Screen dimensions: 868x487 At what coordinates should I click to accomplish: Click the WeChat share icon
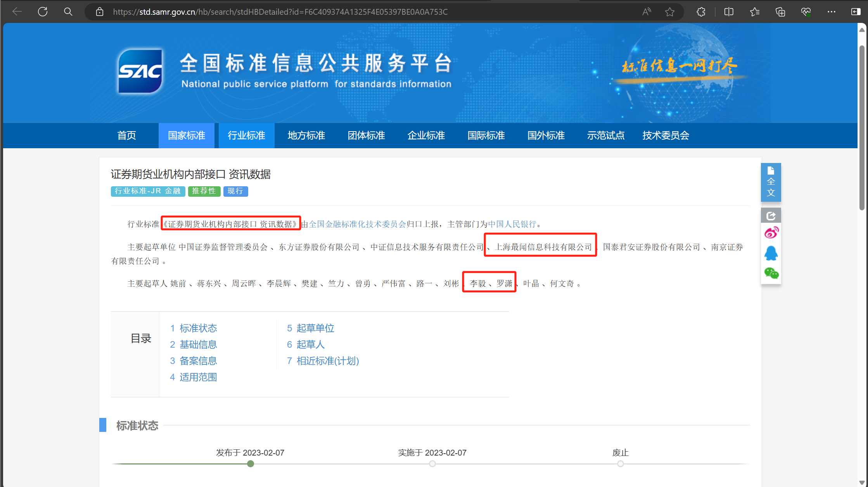pyautogui.click(x=771, y=274)
